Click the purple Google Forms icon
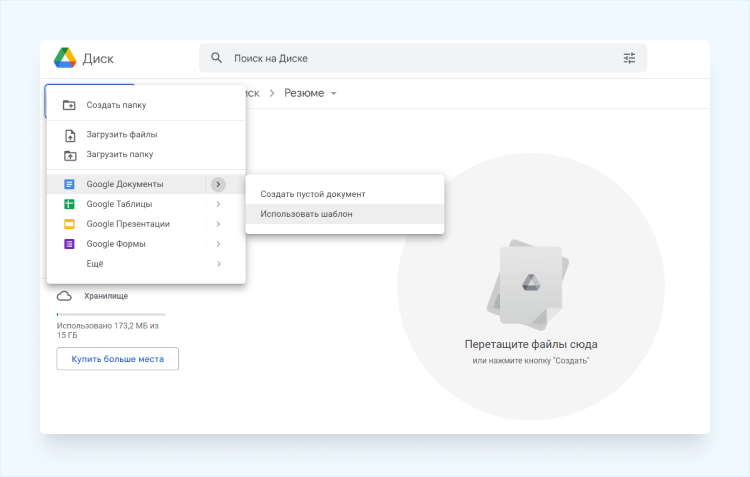This screenshot has height=477, width=750. [69, 244]
